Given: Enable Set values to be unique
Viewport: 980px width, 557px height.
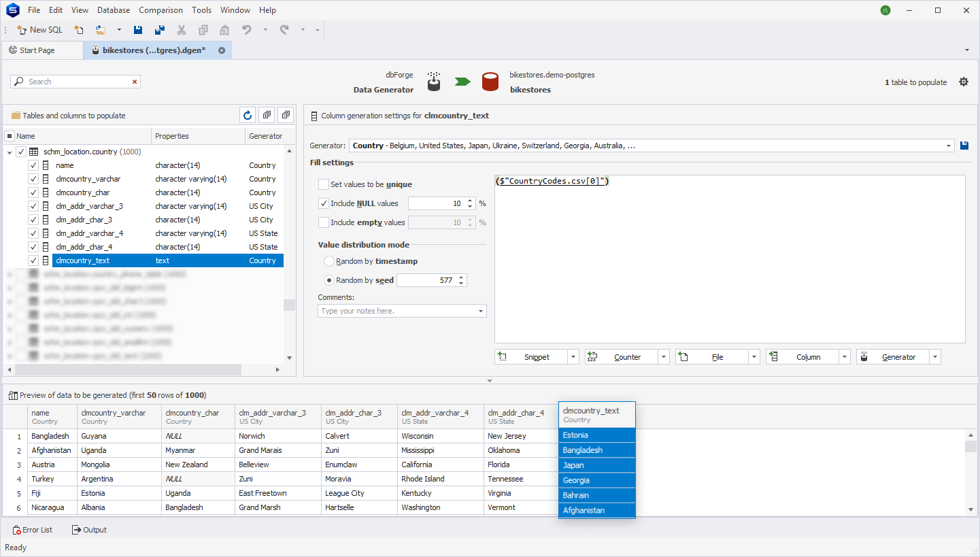Looking at the screenshot, I should pyautogui.click(x=324, y=184).
